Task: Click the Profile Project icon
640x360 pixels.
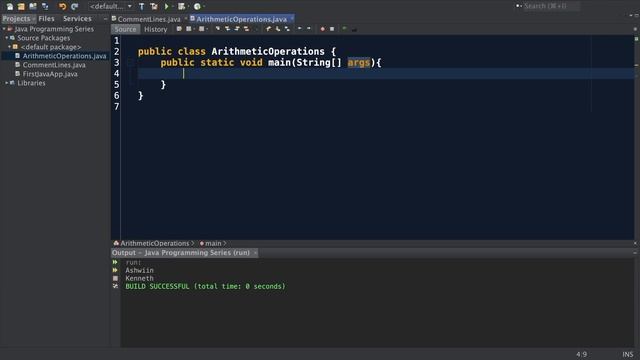Action: click(x=197, y=6)
